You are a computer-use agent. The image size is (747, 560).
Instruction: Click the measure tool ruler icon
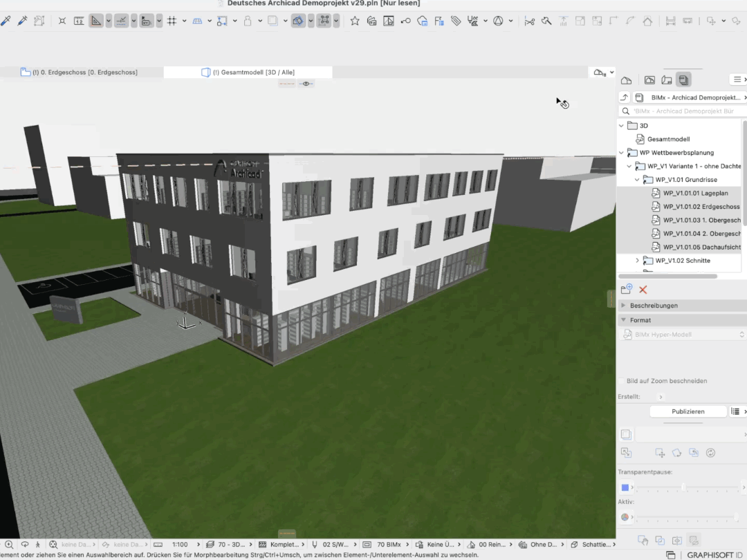point(79,21)
